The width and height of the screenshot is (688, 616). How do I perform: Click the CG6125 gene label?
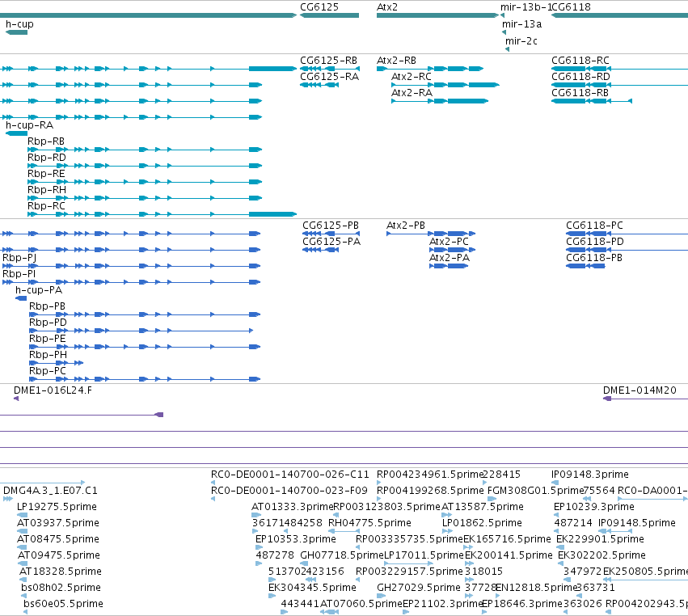tap(319, 7)
